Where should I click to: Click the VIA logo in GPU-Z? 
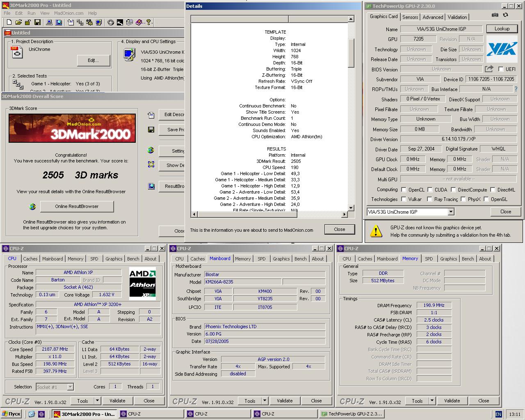[502, 49]
